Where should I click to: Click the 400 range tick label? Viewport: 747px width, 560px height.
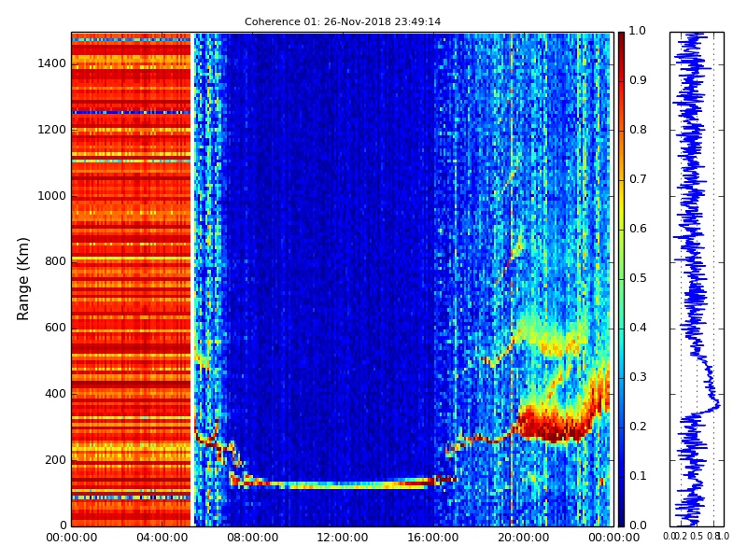[x=56, y=394]
